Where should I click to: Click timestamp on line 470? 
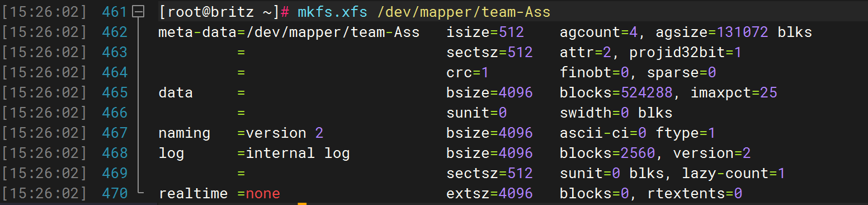click(x=44, y=193)
